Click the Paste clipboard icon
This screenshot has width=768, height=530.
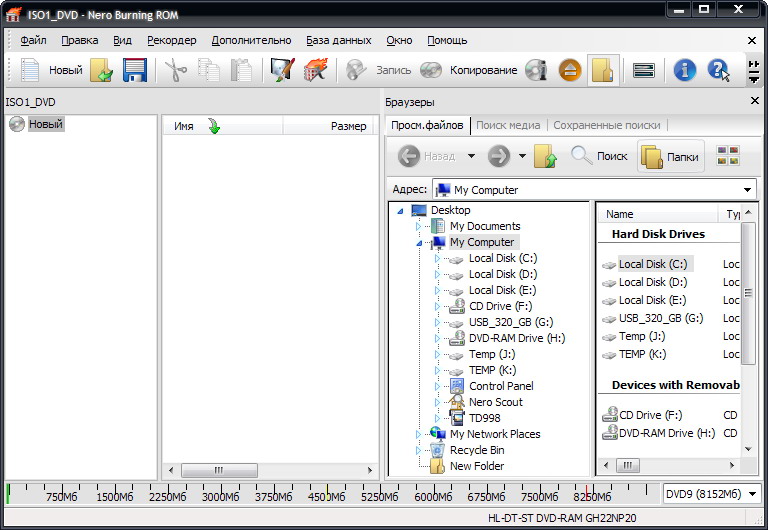(241, 70)
